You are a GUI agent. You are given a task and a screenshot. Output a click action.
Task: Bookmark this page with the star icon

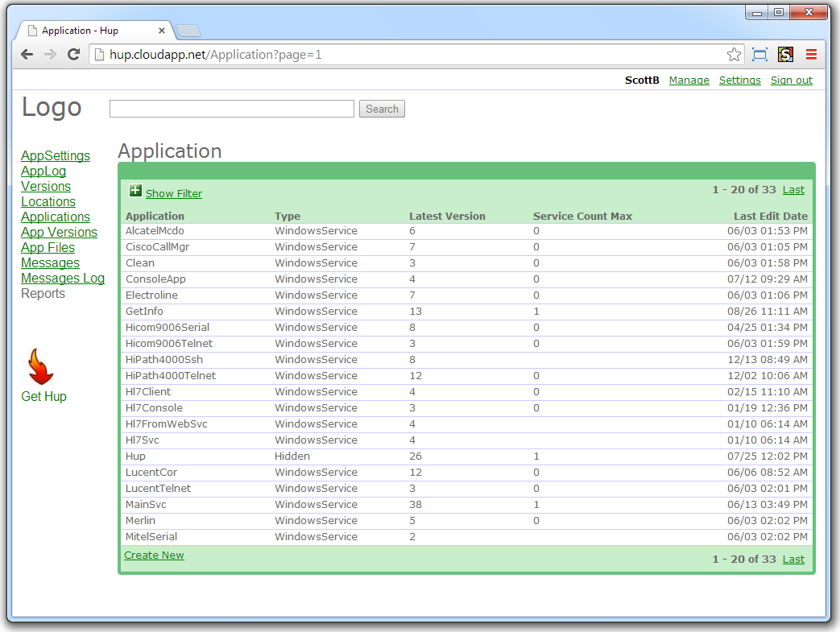click(734, 55)
